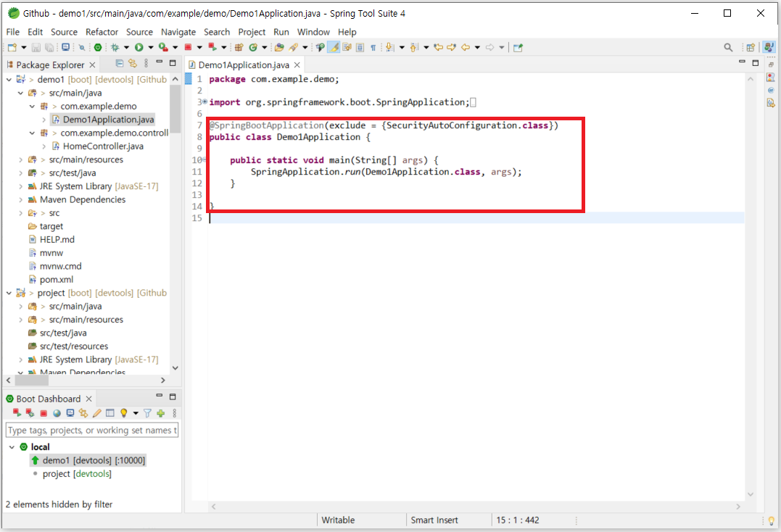This screenshot has height=532, width=781.
Task: Select the Java perspective icon at top right
Action: pos(769,47)
